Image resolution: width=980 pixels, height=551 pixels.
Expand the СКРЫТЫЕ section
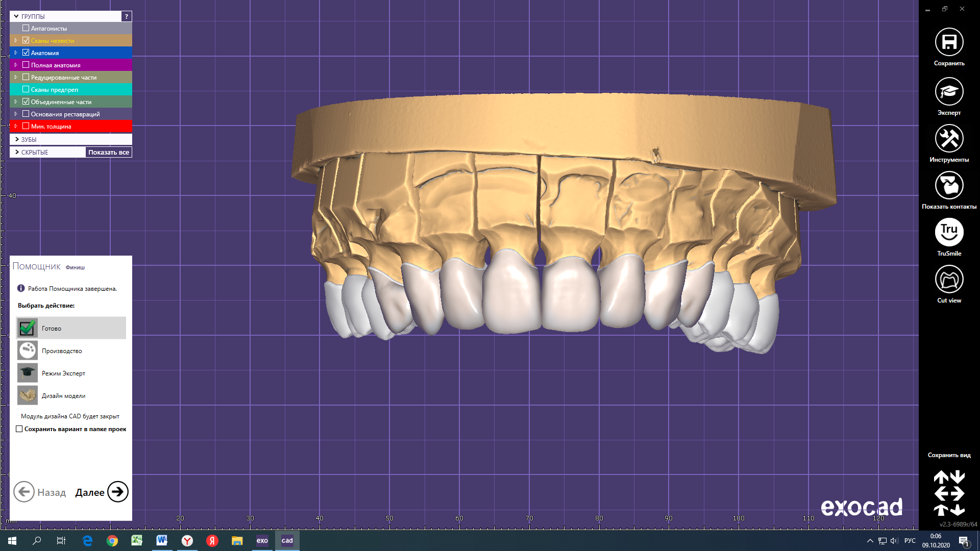point(17,152)
